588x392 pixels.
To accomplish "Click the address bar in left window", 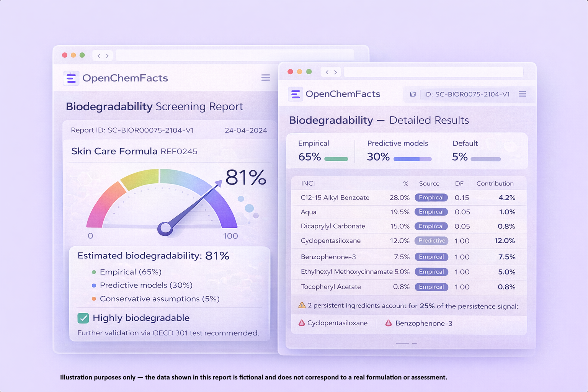I will click(x=234, y=56).
